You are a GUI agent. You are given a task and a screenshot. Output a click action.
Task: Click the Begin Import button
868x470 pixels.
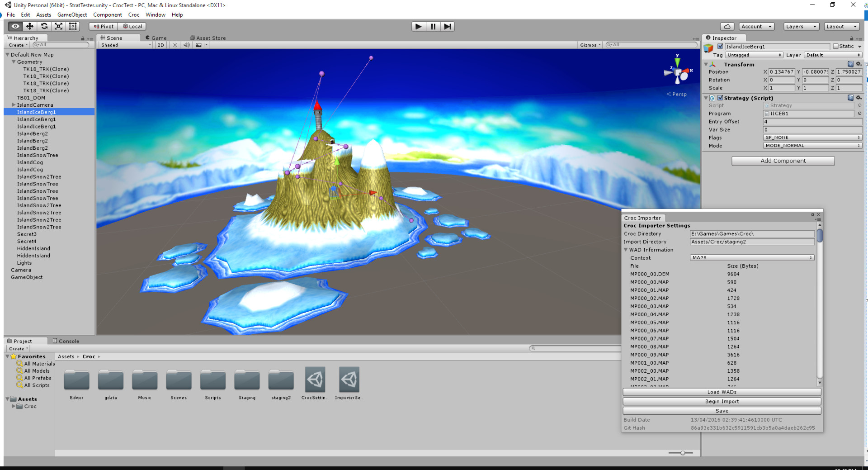(x=722, y=401)
